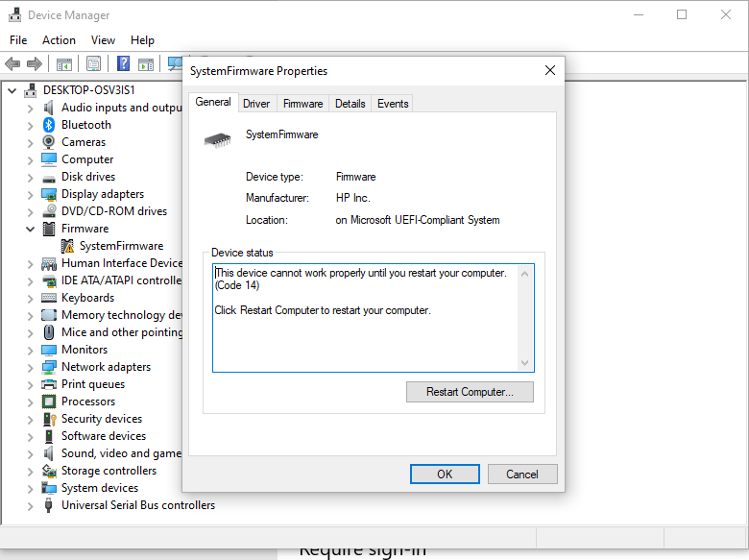Collapse the DESKTOP-OSV3IS1 root node

pyautogui.click(x=12, y=90)
